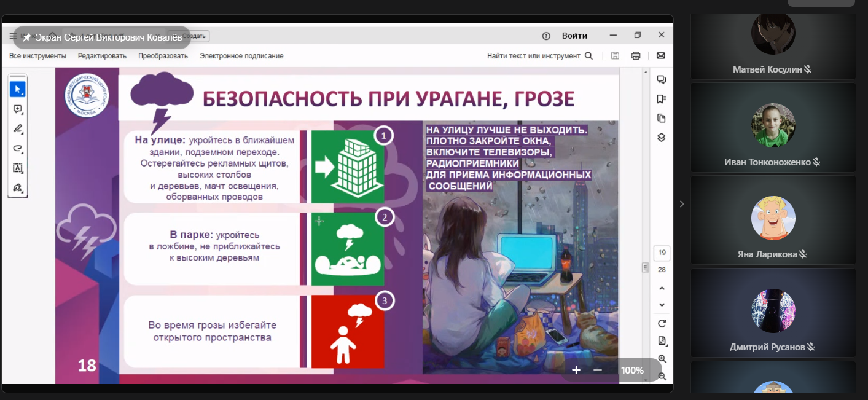The width and height of the screenshot is (868, 400).
Task: Rotate the page view clockwise
Action: [662, 324]
